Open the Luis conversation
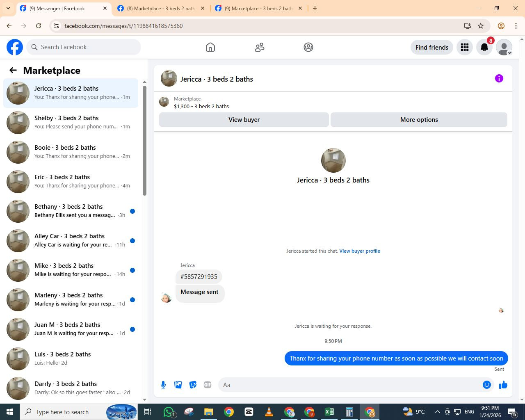525x420 pixels. pyautogui.click(x=71, y=359)
